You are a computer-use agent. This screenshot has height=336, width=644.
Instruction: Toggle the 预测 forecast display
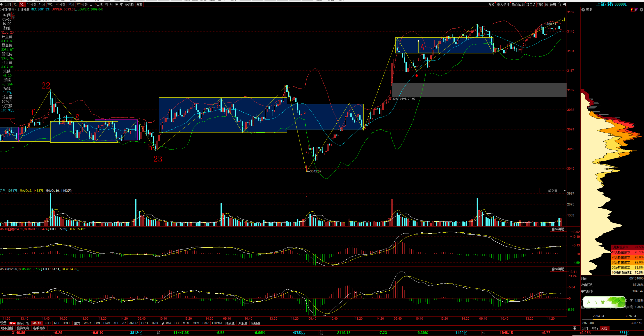(x=553, y=4)
